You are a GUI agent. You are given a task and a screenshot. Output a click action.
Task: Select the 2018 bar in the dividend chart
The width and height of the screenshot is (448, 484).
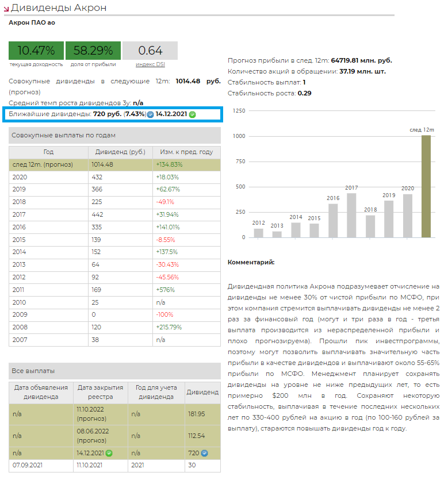coord(370,226)
